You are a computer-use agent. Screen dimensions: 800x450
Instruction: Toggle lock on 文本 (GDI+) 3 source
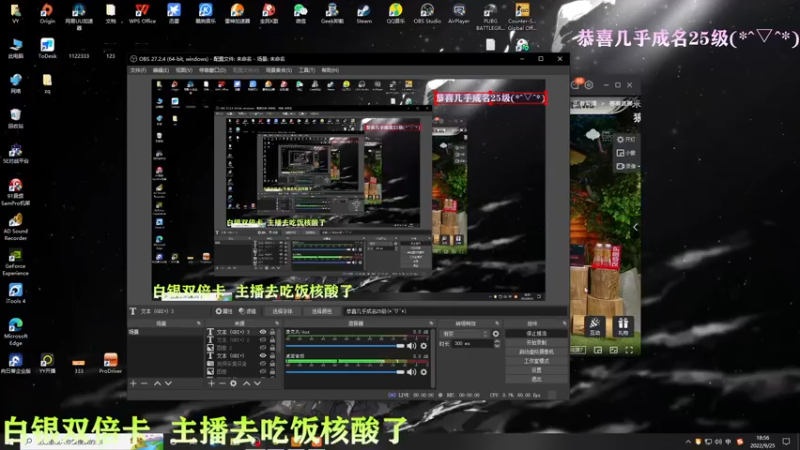click(272, 332)
